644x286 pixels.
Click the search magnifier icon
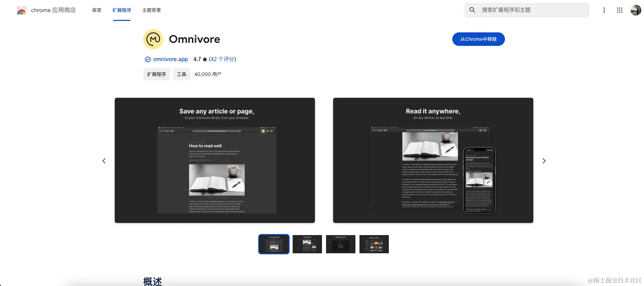tap(473, 10)
